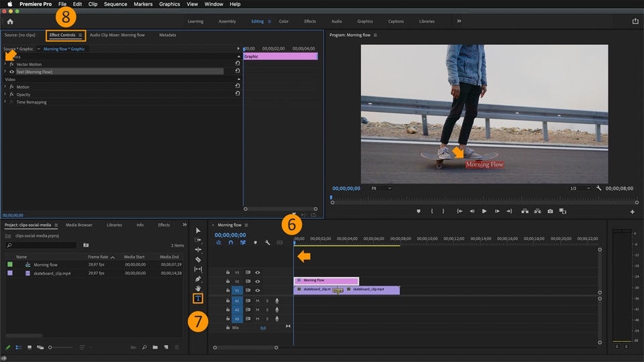Toggle V2 track output eye
Viewport: 644px width, 362px height.
(258, 282)
